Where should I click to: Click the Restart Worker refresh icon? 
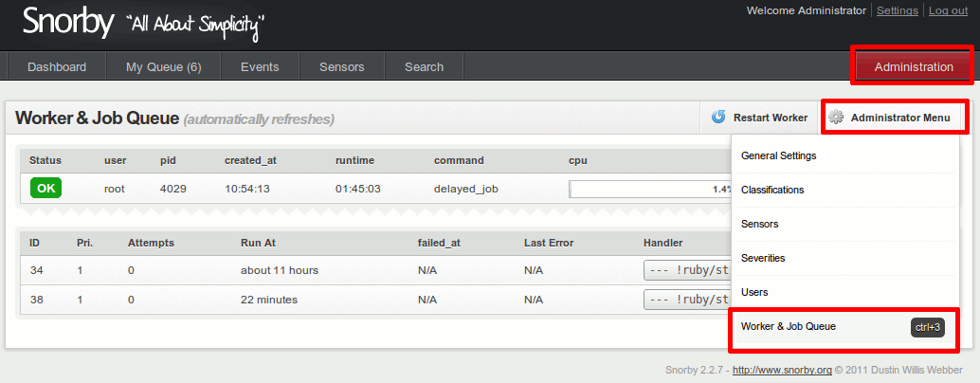pyautogui.click(x=718, y=118)
